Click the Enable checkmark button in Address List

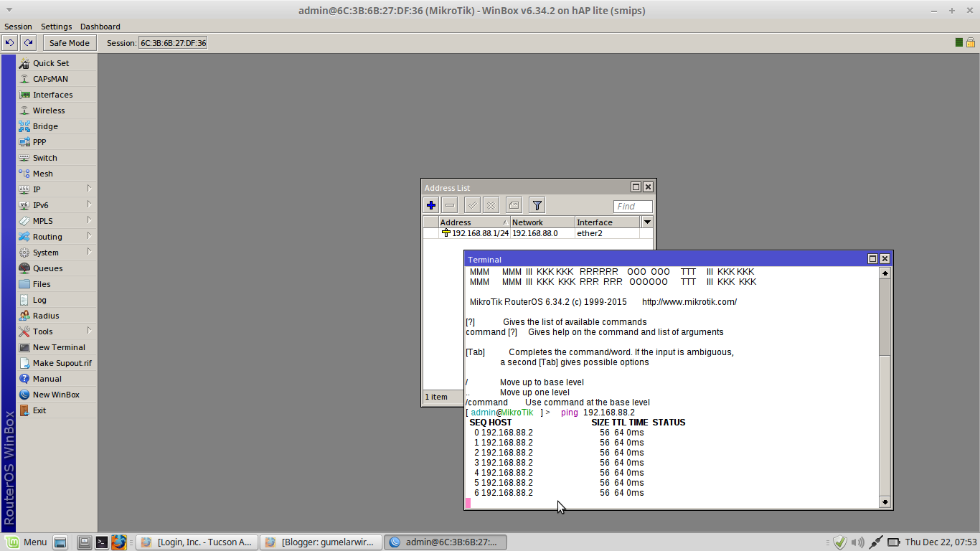click(472, 206)
